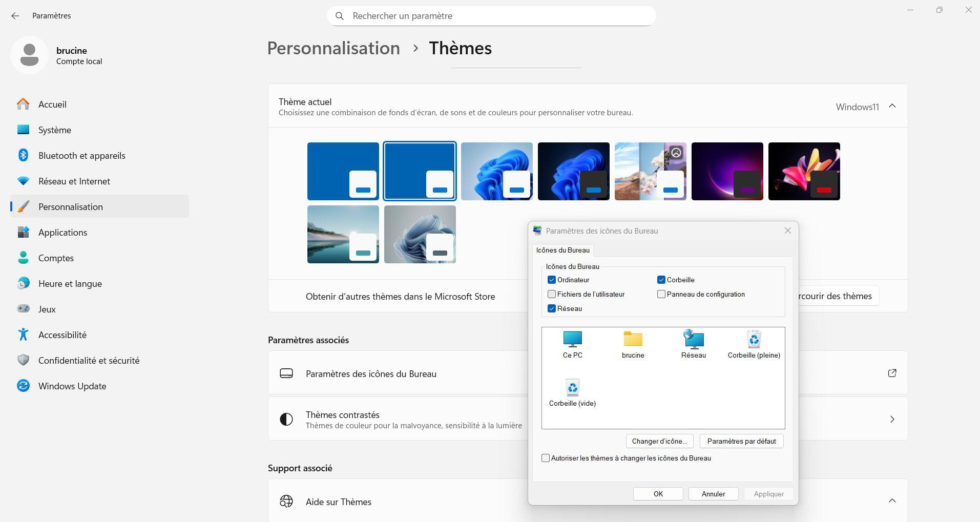Apply the dark purple glow theme
Image resolution: width=980 pixels, height=522 pixels.
[x=727, y=171]
